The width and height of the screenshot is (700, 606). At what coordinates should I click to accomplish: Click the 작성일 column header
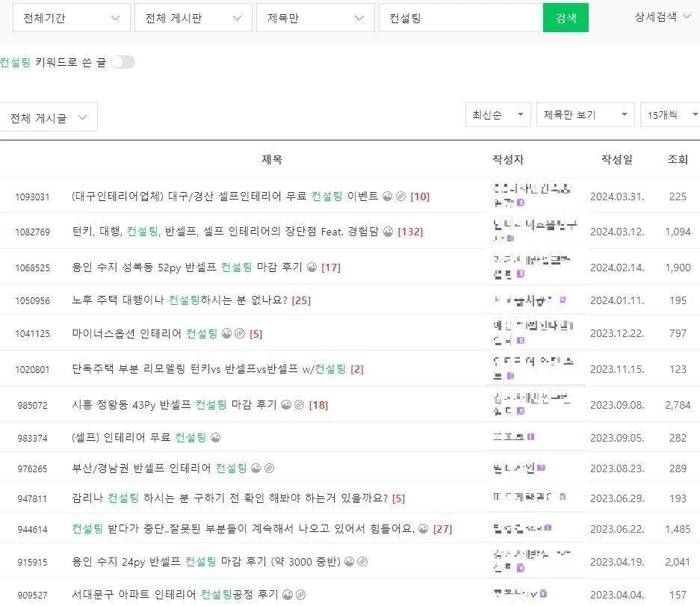coord(617,159)
